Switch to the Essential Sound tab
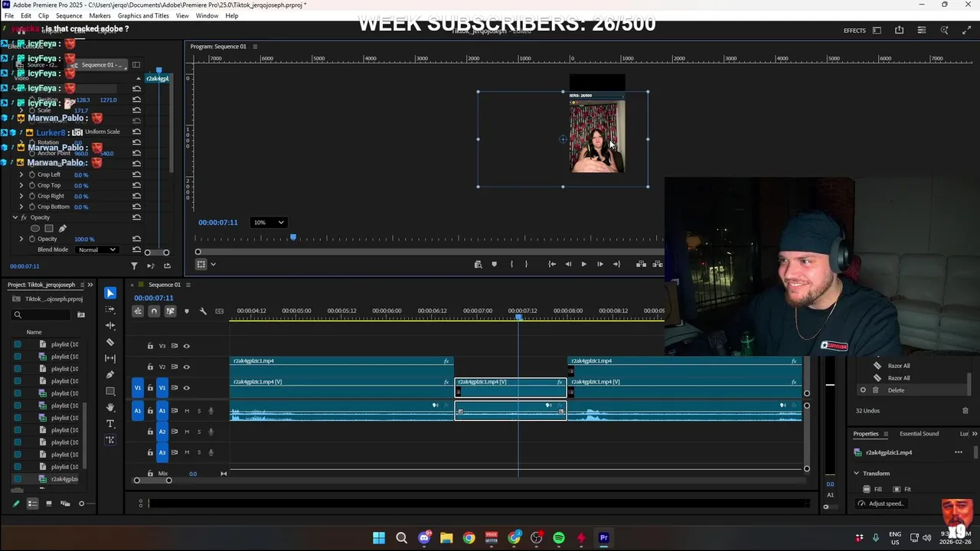The width and height of the screenshot is (980, 551). coord(919,434)
